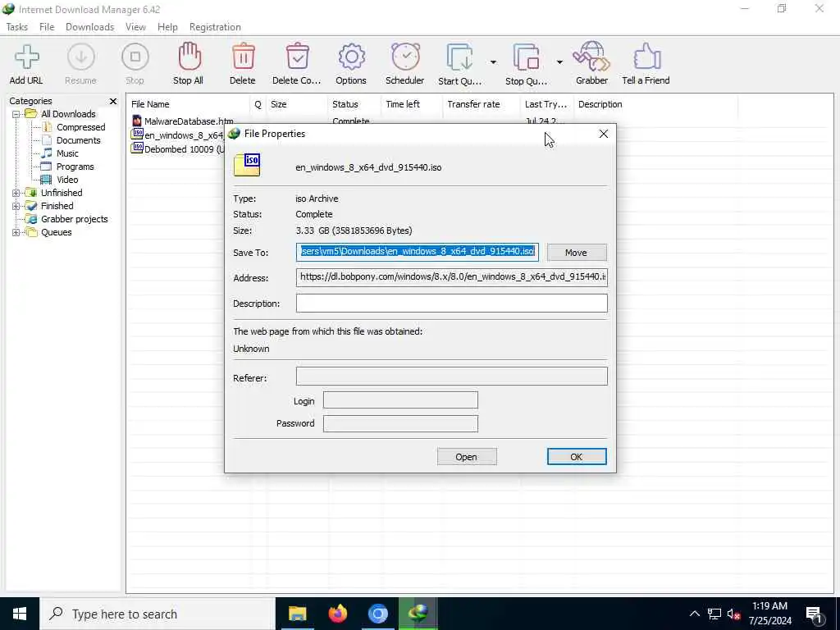Open the View menu
Screen dimensions: 840x630
(x=135, y=27)
